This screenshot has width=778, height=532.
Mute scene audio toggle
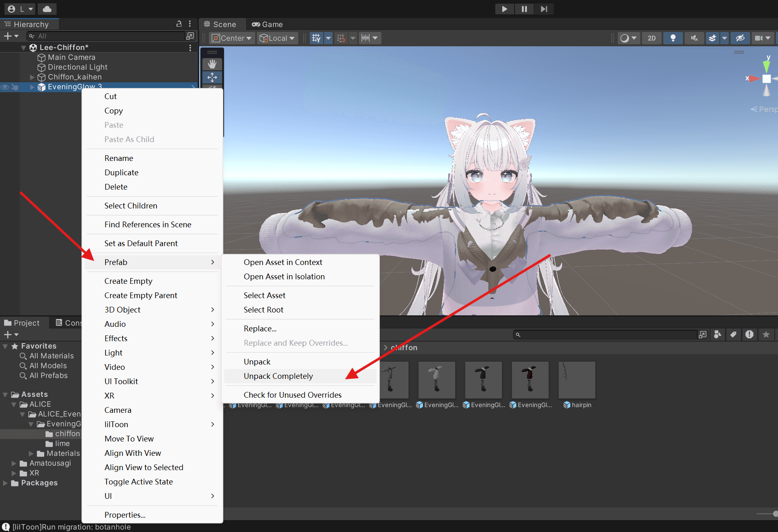click(x=694, y=38)
